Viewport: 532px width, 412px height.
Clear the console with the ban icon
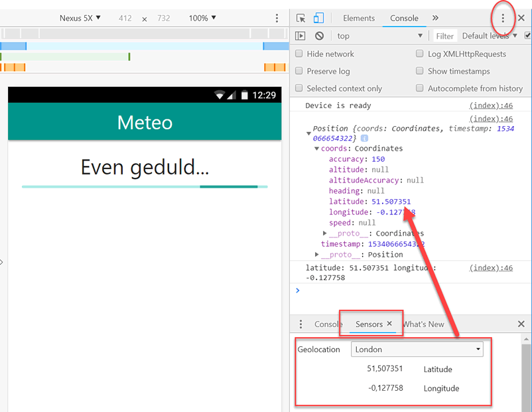coord(319,36)
